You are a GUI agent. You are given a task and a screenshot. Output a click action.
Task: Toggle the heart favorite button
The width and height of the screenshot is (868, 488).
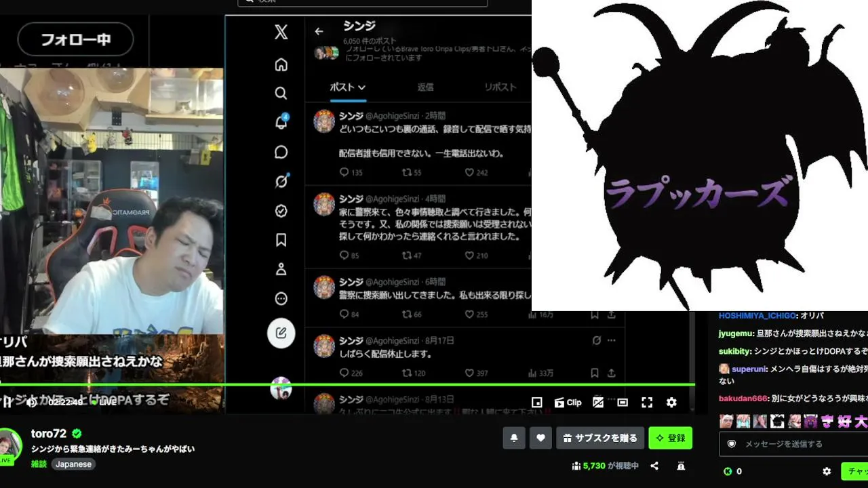(x=540, y=438)
